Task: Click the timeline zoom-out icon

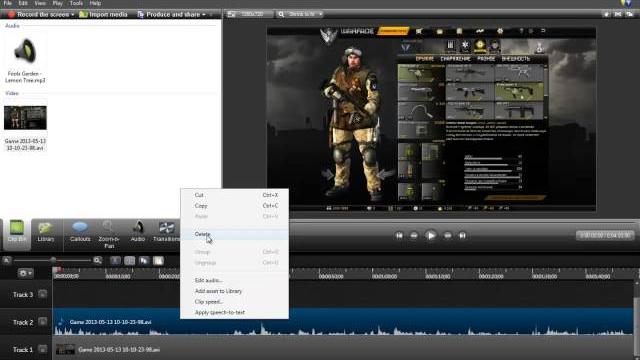Action: [x=7, y=260]
